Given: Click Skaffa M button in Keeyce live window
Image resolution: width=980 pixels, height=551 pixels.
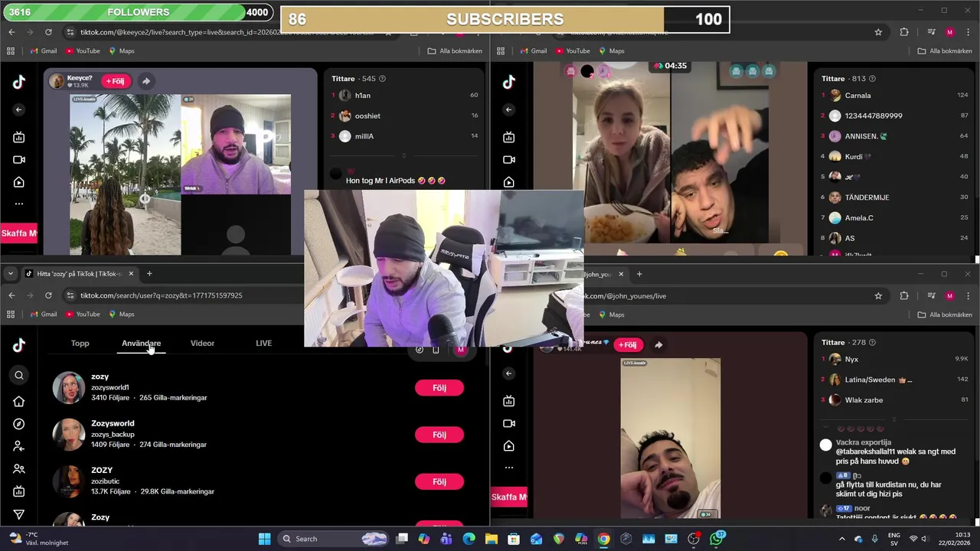Looking at the screenshot, I should [x=19, y=233].
